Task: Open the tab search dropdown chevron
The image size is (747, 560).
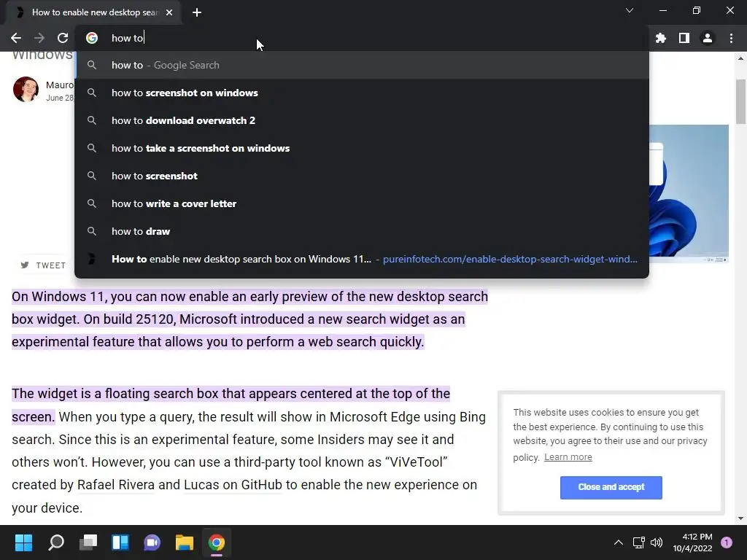Action: pos(630,10)
